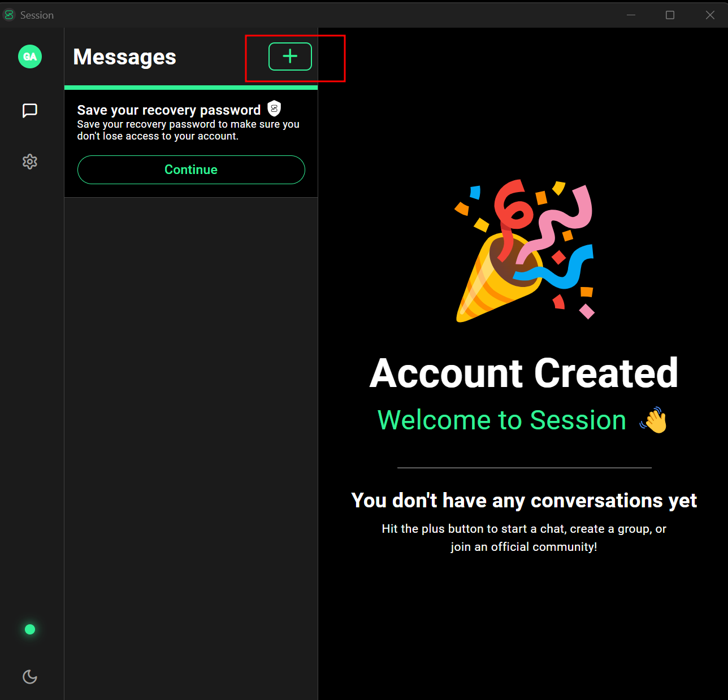Click the "Account Created" heading
The height and width of the screenshot is (700, 728).
[524, 373]
